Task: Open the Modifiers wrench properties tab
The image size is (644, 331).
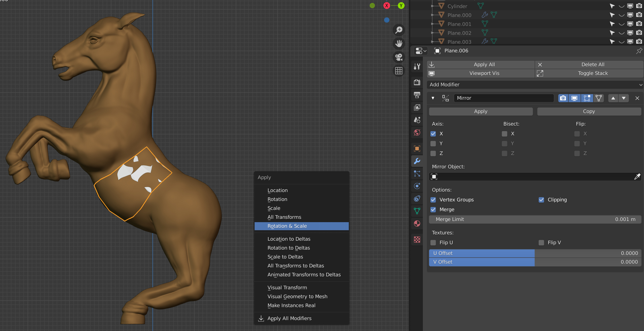Action: pyautogui.click(x=417, y=161)
